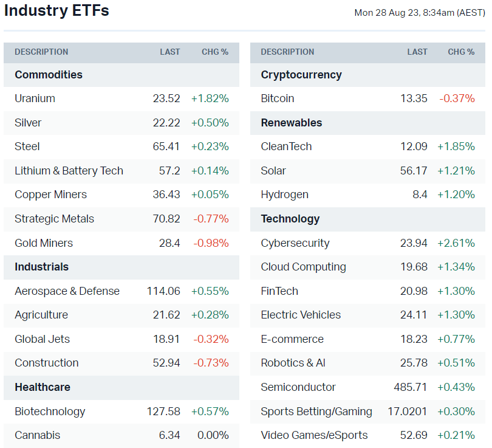Open the Gold Miners ETF
This screenshot has width=492, height=448.
click(x=44, y=243)
